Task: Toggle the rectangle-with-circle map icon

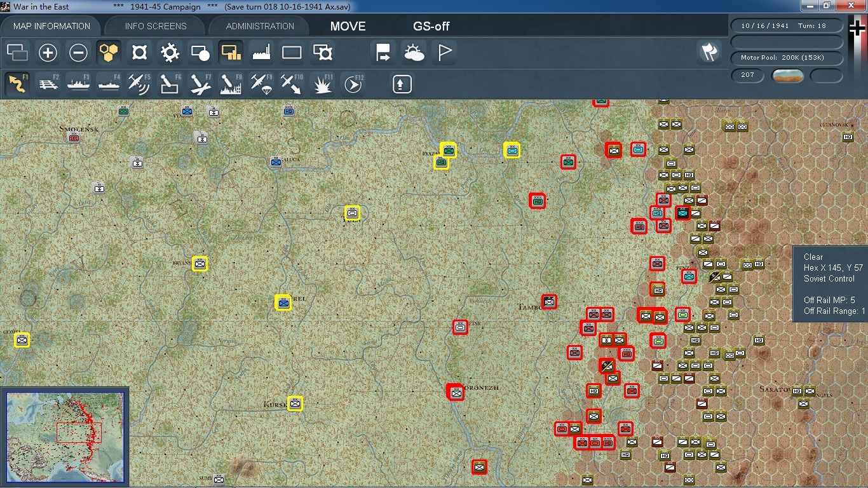Action: tap(200, 53)
